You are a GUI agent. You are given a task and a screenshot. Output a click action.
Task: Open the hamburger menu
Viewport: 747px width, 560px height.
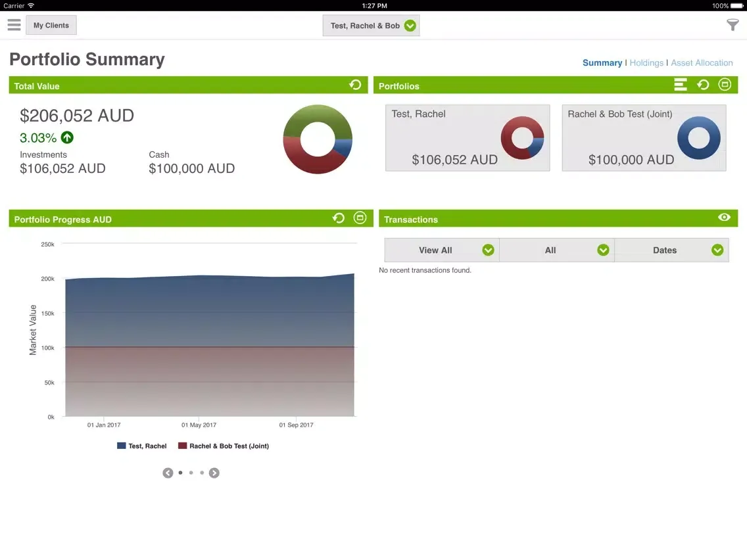14,25
